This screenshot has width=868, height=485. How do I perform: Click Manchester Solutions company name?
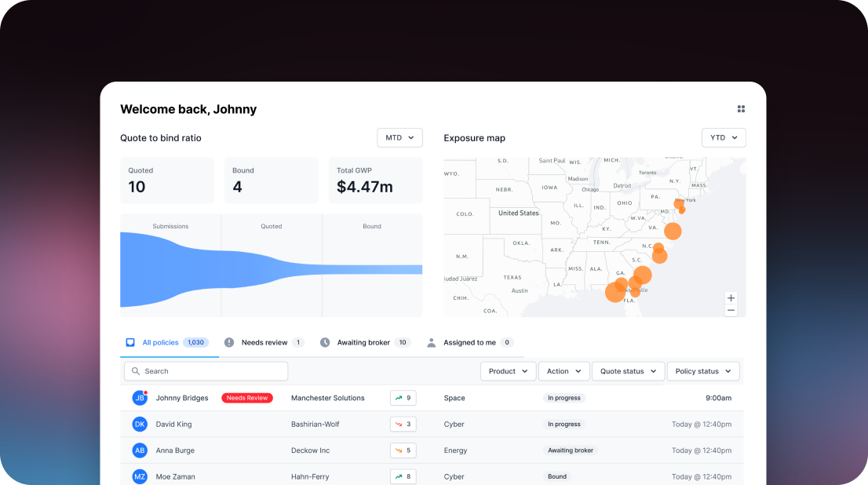328,398
